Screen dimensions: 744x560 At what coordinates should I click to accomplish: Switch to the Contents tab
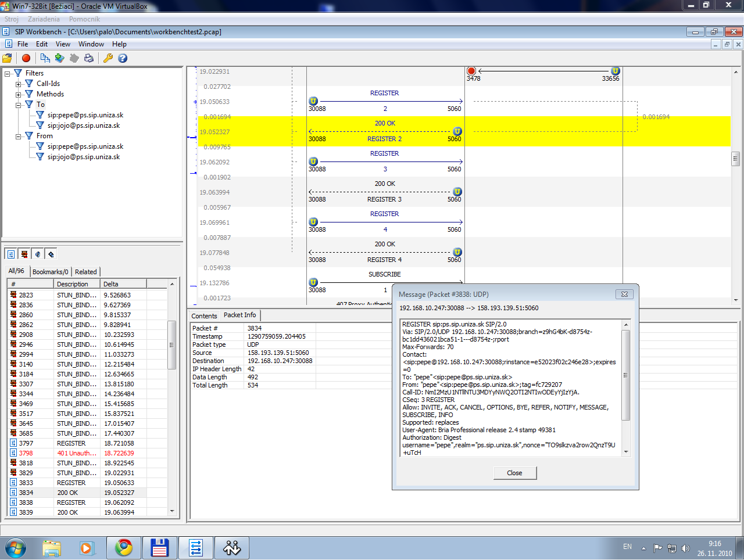pos(204,316)
